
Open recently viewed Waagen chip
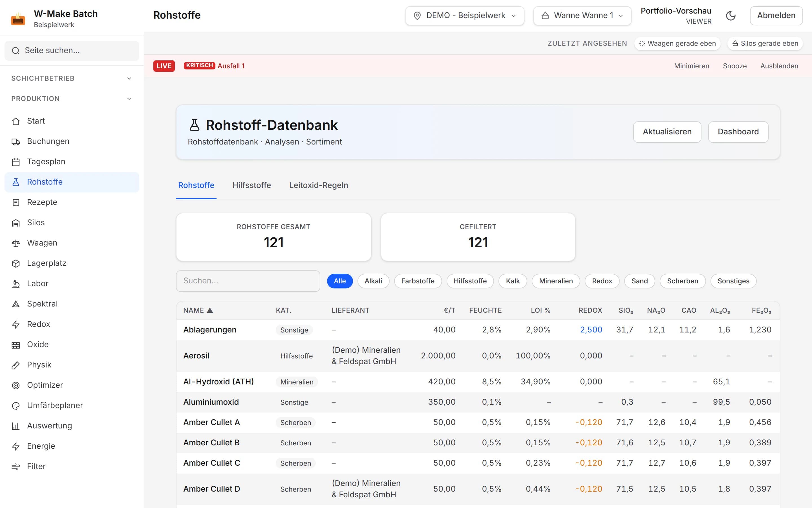678,43
